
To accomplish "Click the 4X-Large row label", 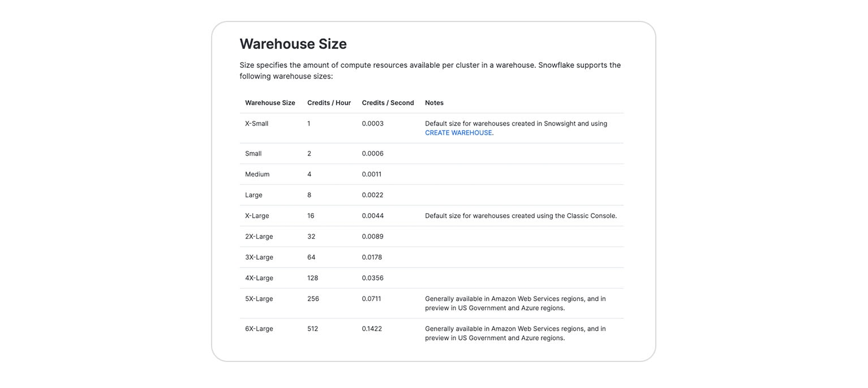I will coord(259,278).
